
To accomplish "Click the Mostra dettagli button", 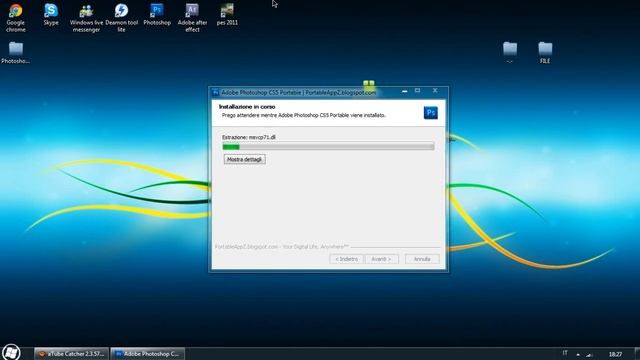I will 244,159.
